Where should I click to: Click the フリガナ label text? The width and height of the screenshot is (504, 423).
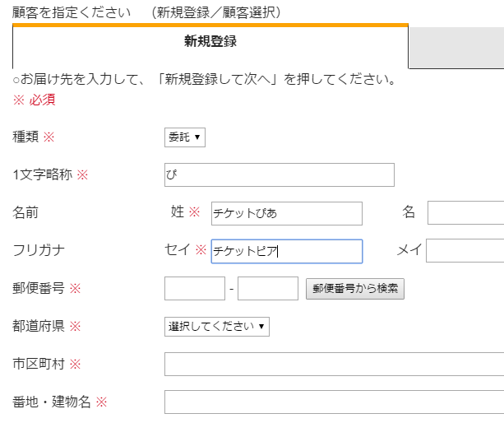[39, 251]
